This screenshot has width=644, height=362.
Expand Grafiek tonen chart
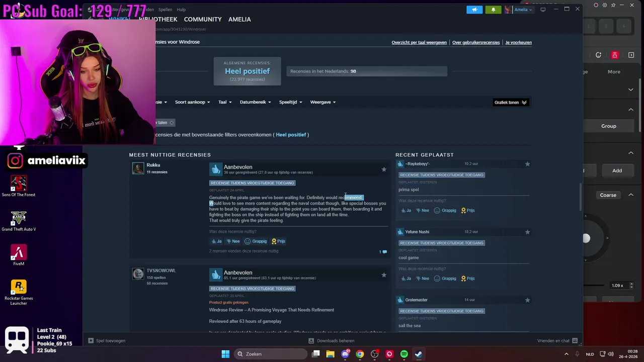[x=511, y=103]
